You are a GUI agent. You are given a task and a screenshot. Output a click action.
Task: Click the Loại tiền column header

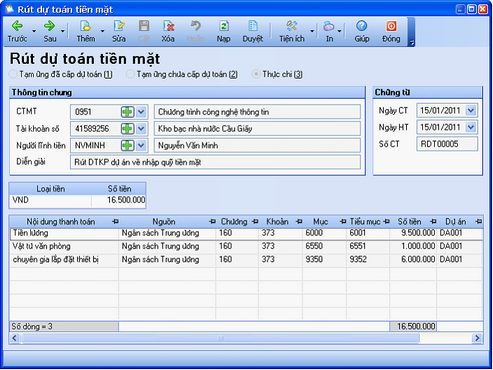50,189
